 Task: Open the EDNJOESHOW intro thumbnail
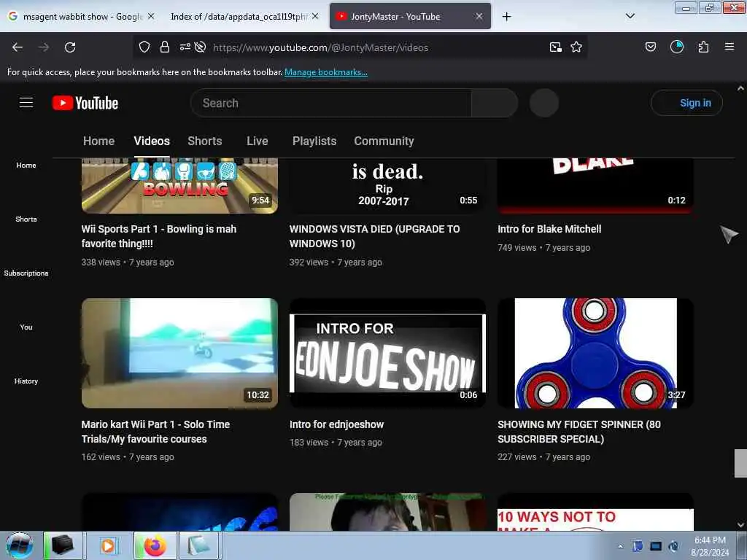click(387, 353)
